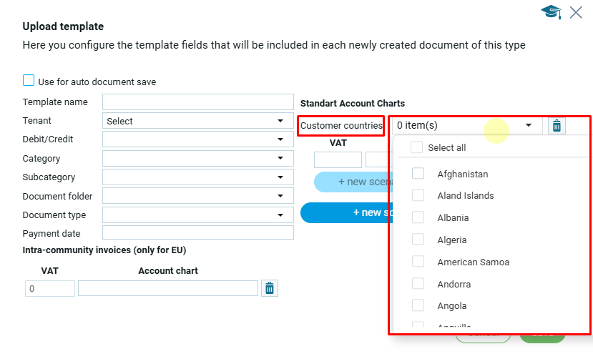This screenshot has width=593, height=364.
Task: Enable Use for auto document save
Action: point(29,81)
